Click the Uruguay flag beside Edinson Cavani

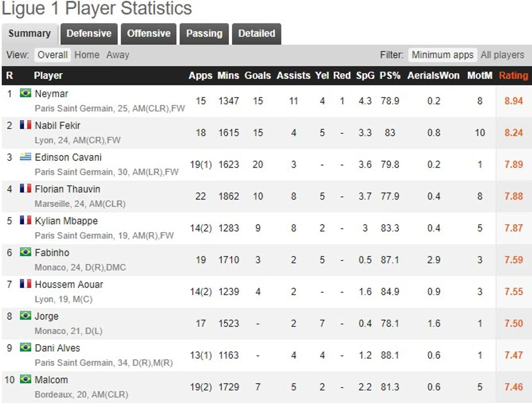coord(26,157)
